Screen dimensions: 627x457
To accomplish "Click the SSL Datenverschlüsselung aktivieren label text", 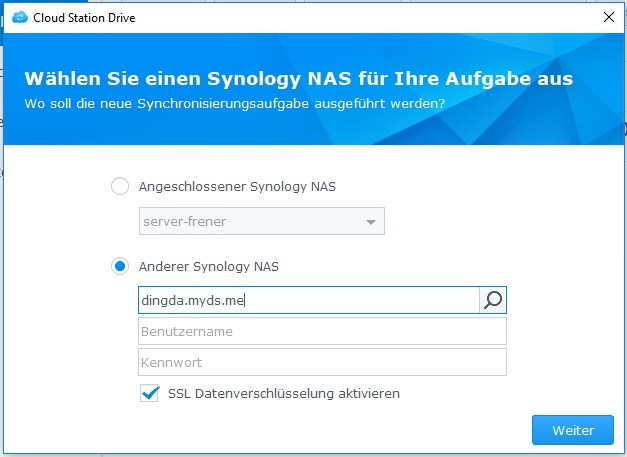I will pyautogui.click(x=284, y=393).
